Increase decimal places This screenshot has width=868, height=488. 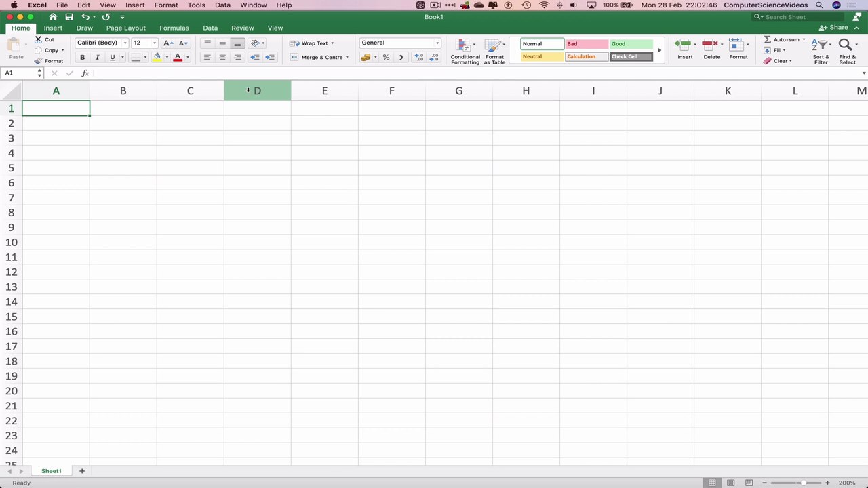(x=418, y=58)
